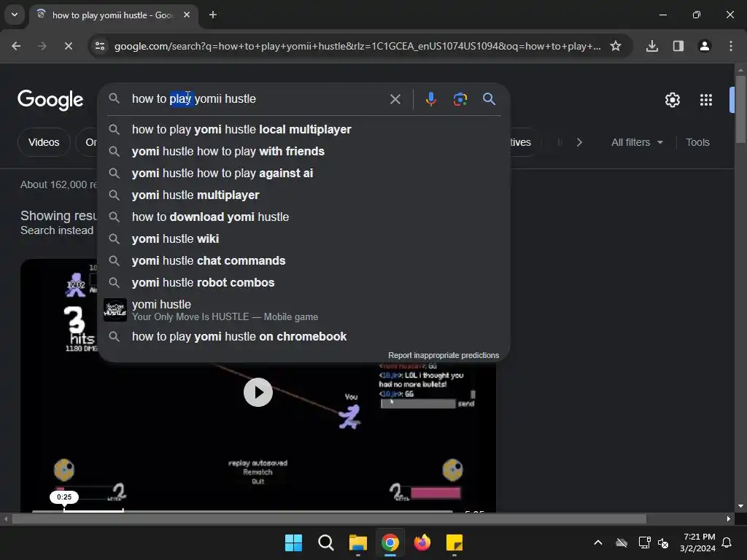Choose suggestion yomi hustle local multiplayer
747x560 pixels.
(x=304, y=130)
